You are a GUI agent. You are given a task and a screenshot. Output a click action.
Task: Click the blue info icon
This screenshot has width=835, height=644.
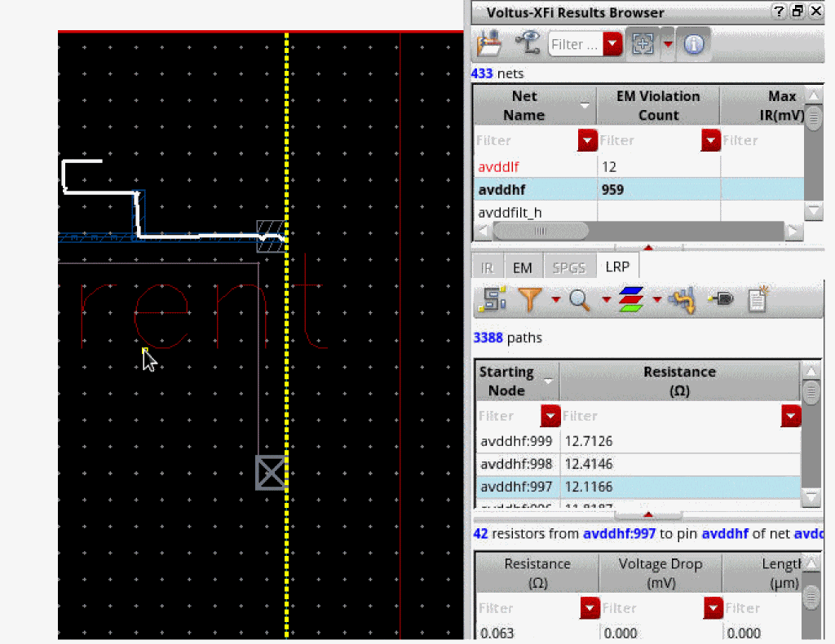[694, 44]
